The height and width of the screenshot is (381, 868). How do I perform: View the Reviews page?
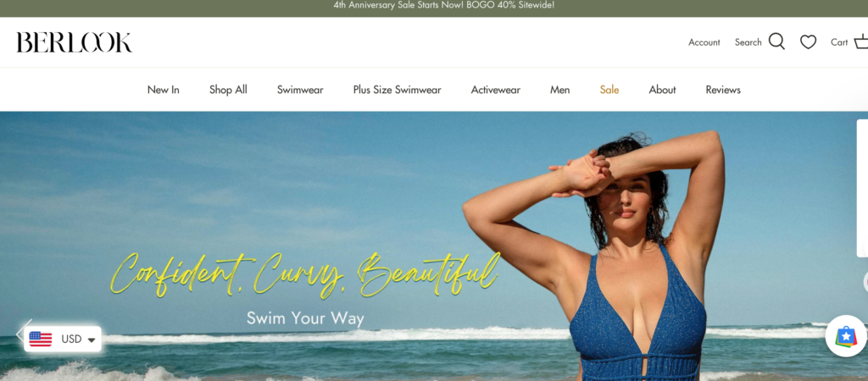click(723, 90)
